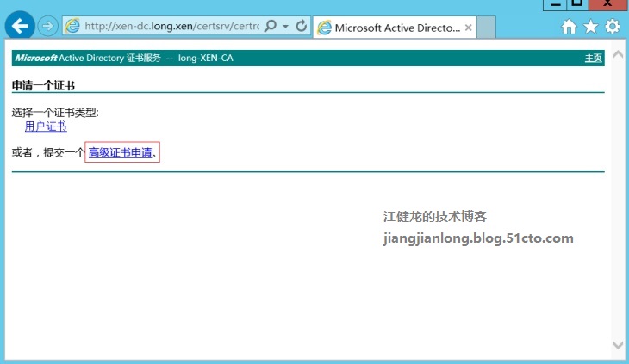Click the scrollbar up arrow
This screenshot has height=364, width=629.
click(618, 54)
